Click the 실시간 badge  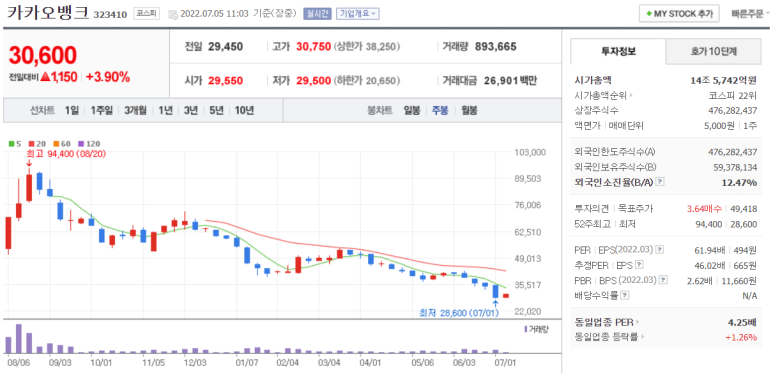pyautogui.click(x=317, y=13)
